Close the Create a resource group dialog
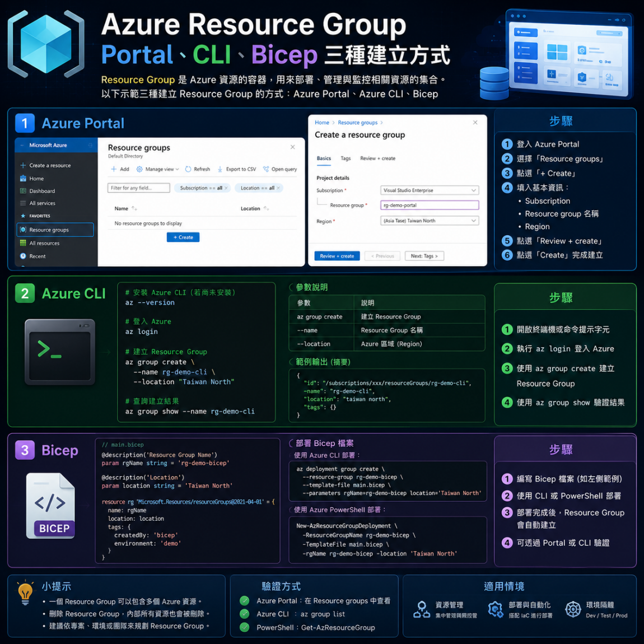 (x=475, y=123)
